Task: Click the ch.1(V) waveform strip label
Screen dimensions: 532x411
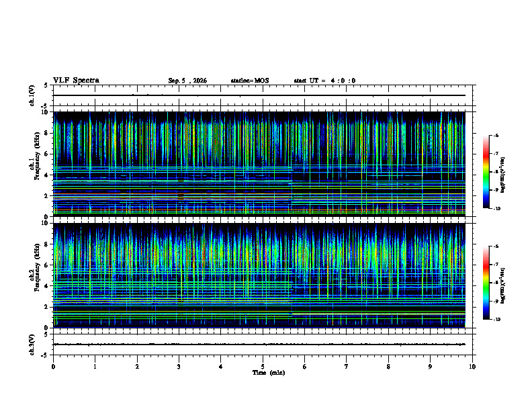Action: (32, 95)
